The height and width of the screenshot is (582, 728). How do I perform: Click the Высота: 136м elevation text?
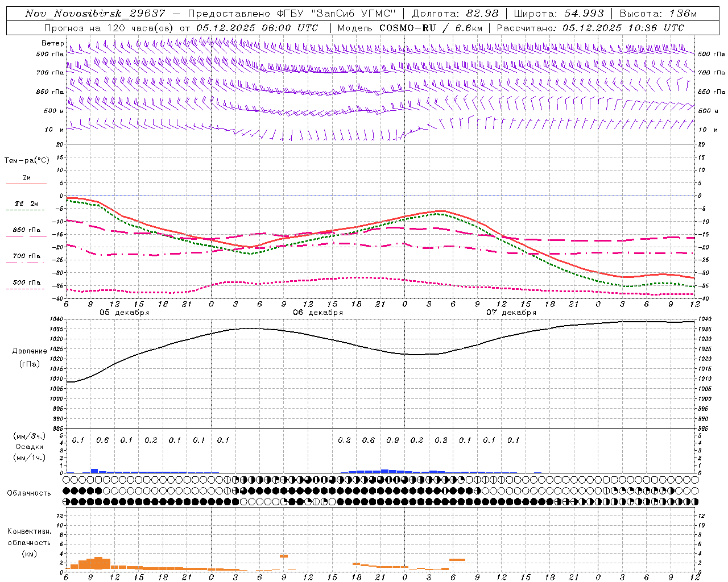(658, 14)
